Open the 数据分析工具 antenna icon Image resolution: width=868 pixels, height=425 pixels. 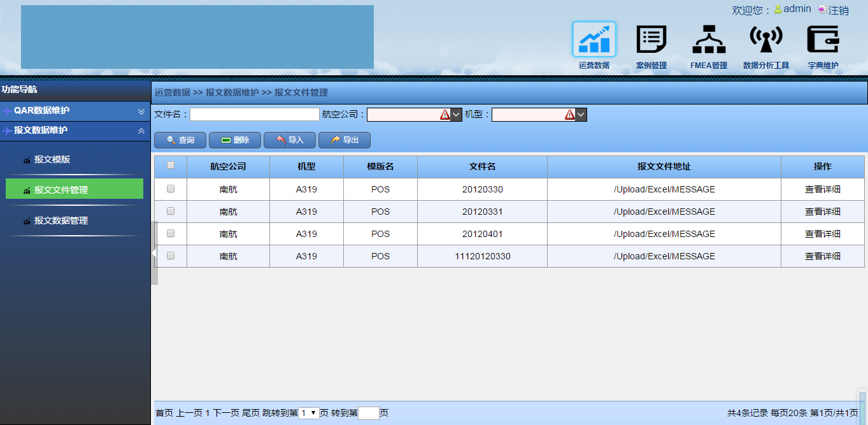click(765, 40)
